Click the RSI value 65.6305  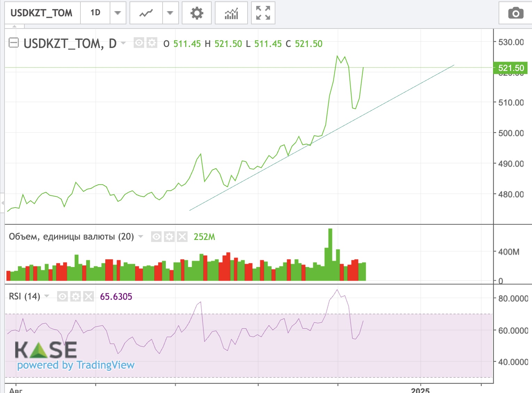coord(116,297)
